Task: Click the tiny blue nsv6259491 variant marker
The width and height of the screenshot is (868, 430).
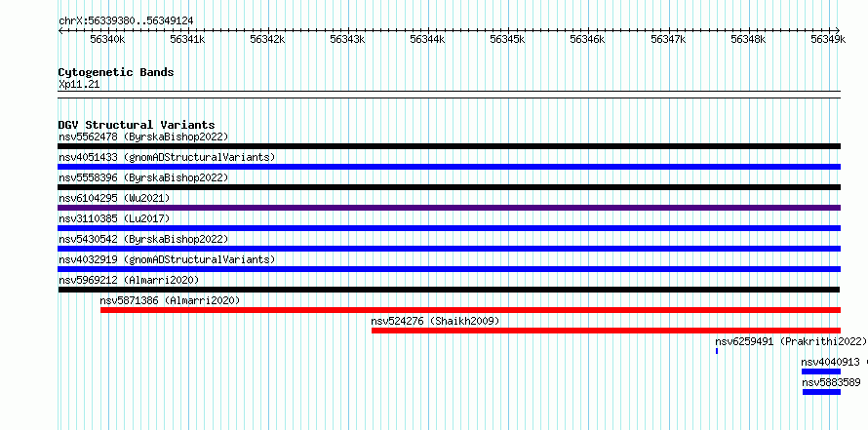Action: pos(717,351)
